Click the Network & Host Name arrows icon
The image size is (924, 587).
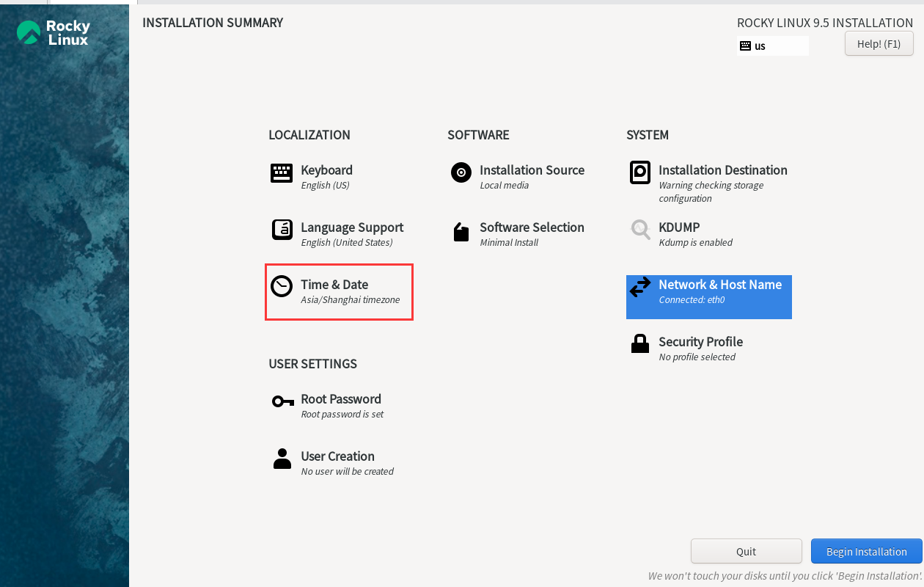point(640,287)
